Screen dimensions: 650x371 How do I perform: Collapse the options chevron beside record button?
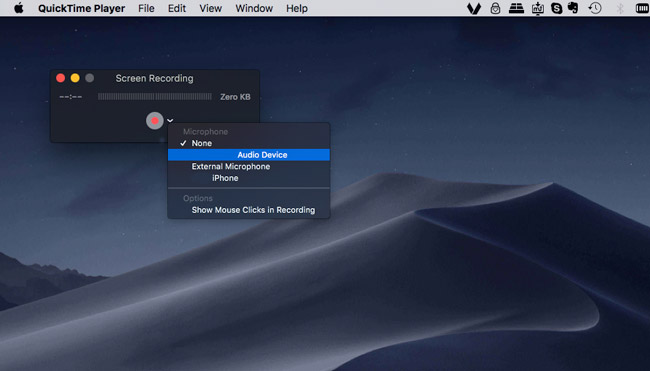(x=170, y=121)
